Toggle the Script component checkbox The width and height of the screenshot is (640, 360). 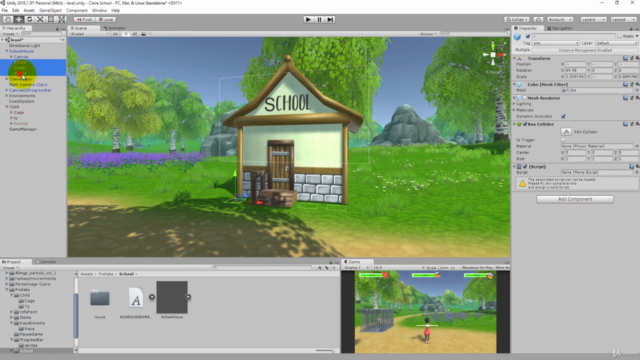[x=525, y=167]
